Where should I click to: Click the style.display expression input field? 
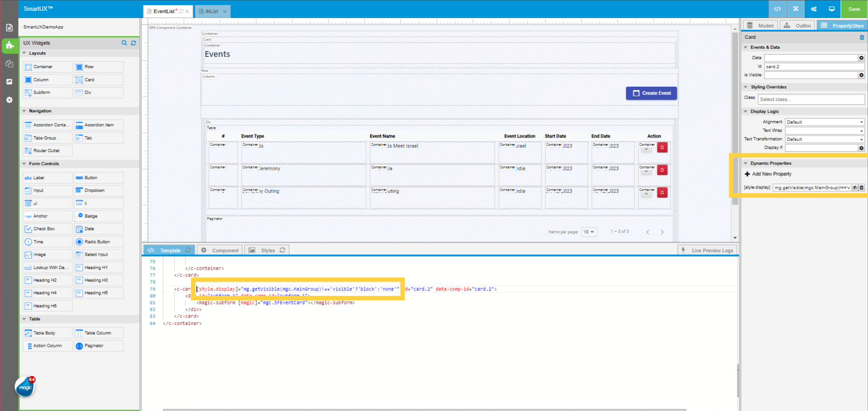tap(811, 187)
